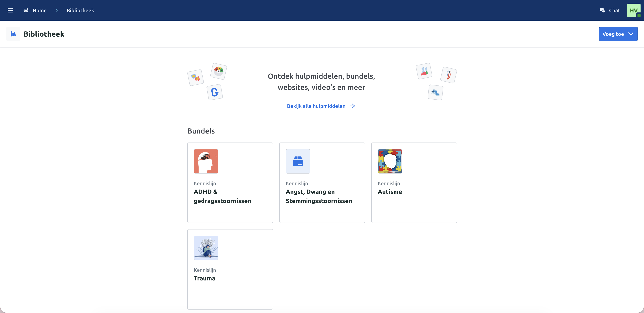Click the breadcrumb chevron separator
The image size is (644, 313).
coord(57,11)
